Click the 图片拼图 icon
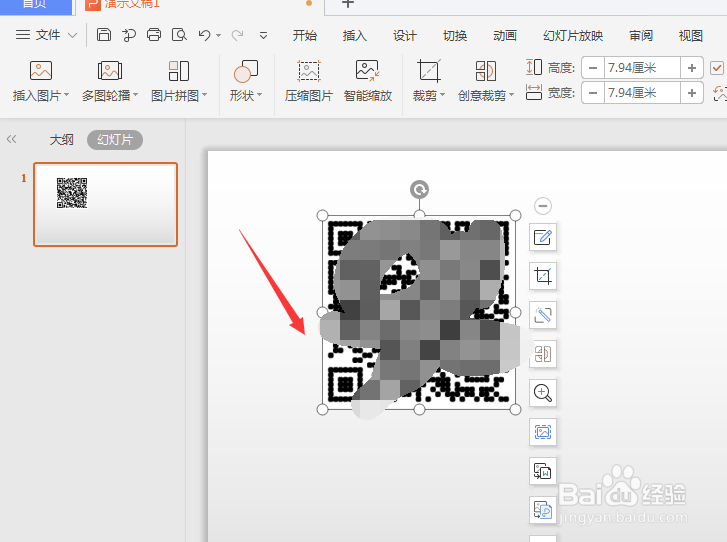The width and height of the screenshot is (727, 542). click(x=179, y=71)
